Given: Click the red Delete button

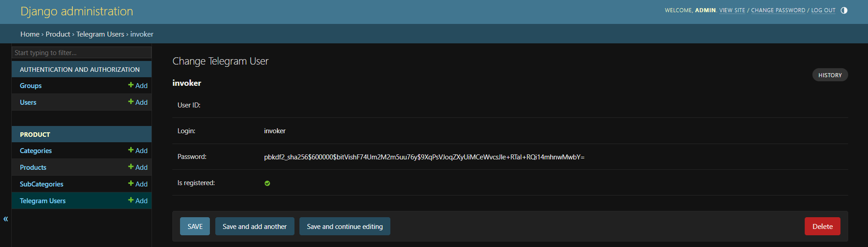Looking at the screenshot, I should pos(822,226).
